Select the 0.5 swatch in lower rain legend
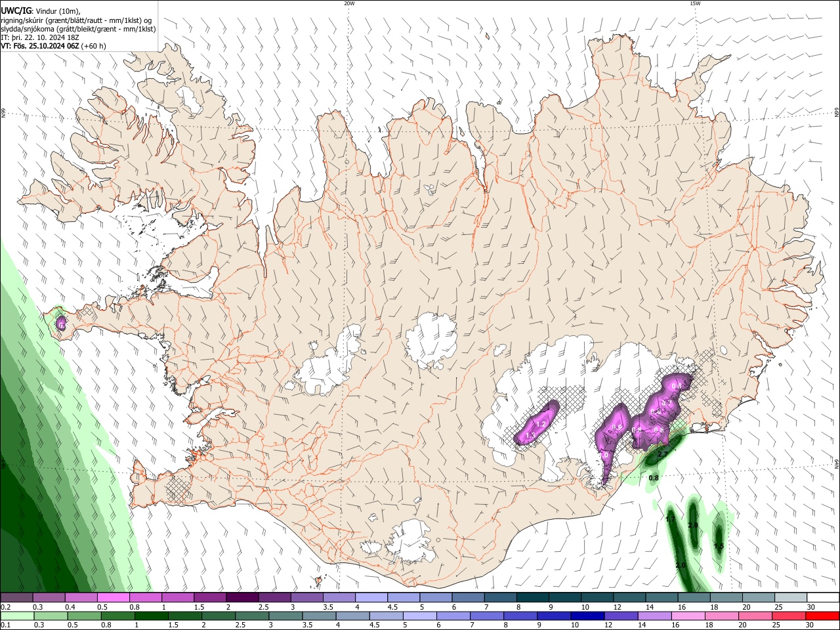Viewport: 840px width, 630px height. coord(84,616)
